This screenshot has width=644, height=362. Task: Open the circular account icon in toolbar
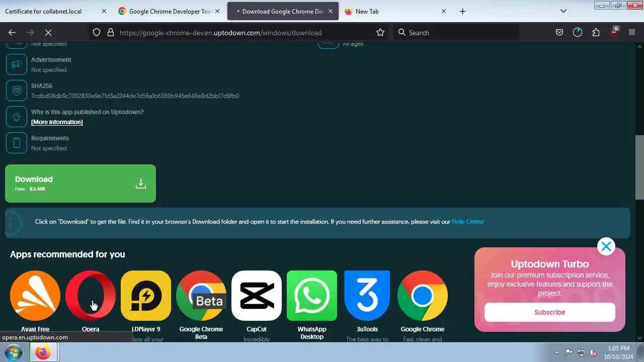point(578,32)
